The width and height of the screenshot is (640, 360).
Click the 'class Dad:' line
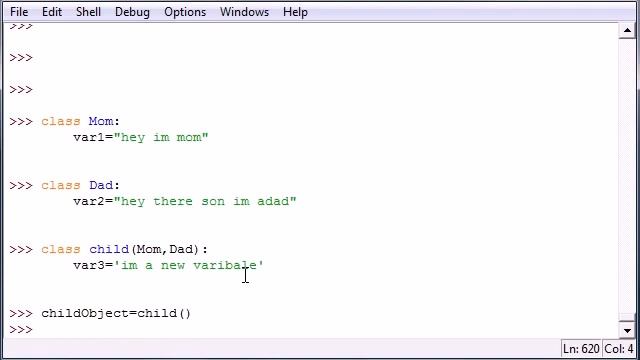click(80, 185)
